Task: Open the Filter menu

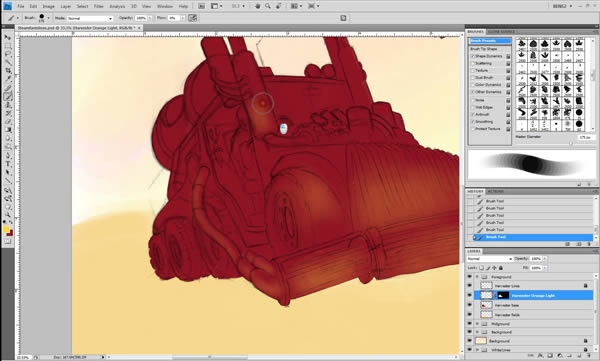Action: [x=98, y=6]
